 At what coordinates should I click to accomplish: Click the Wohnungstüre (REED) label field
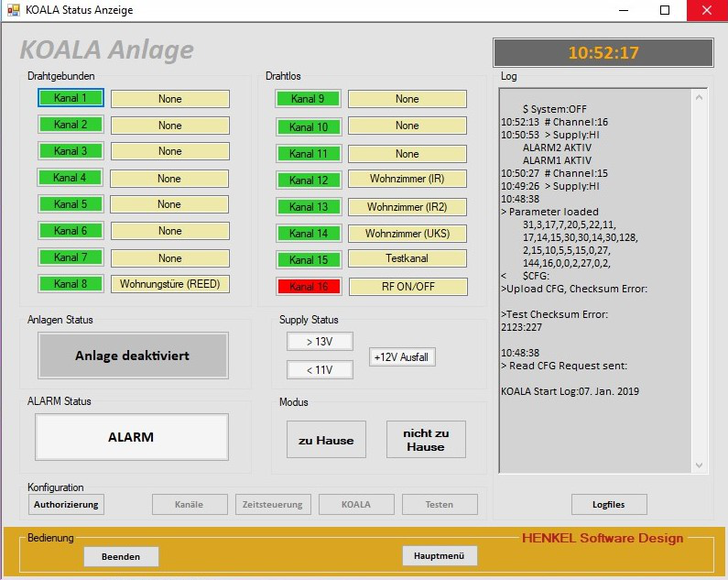[x=169, y=284]
